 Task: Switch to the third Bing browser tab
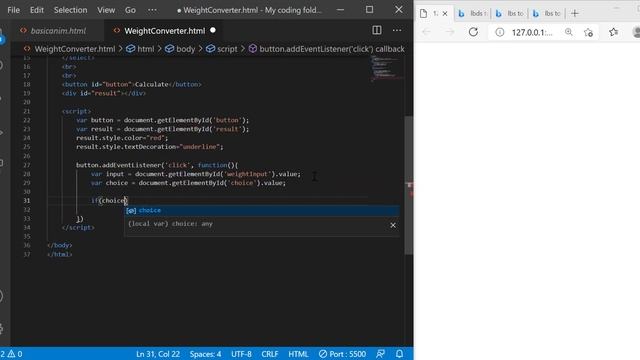509,13
